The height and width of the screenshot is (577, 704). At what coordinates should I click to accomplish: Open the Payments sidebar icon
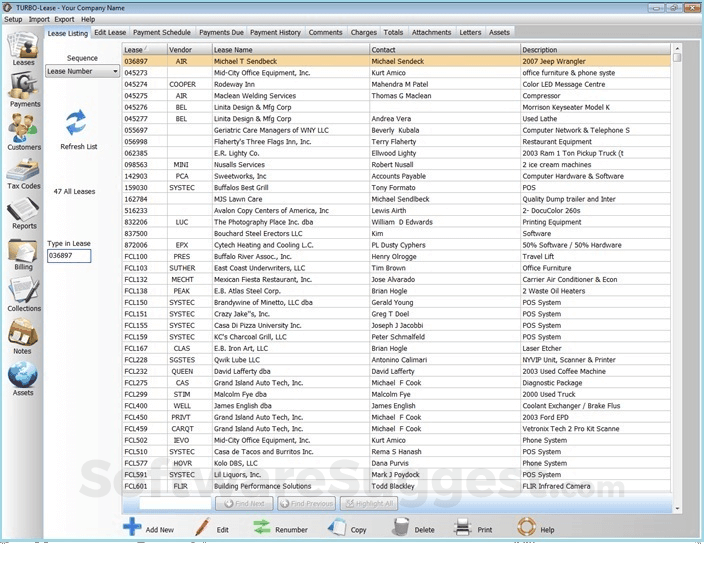point(24,89)
